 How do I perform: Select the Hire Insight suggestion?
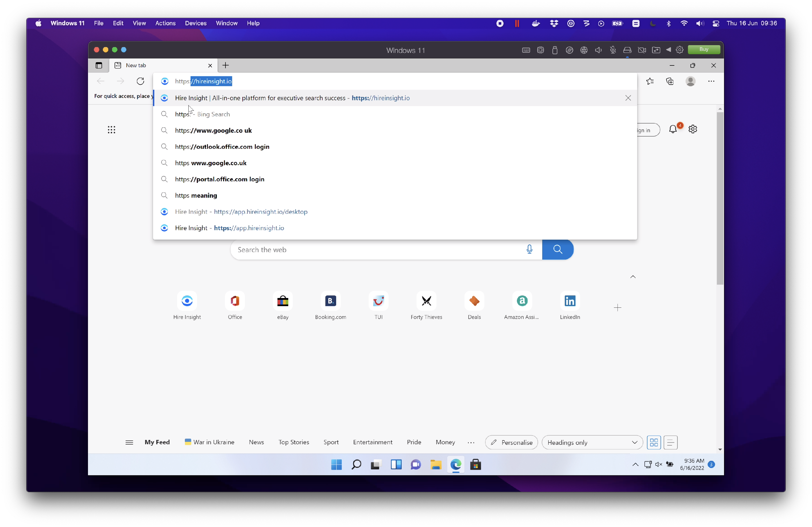[292, 98]
